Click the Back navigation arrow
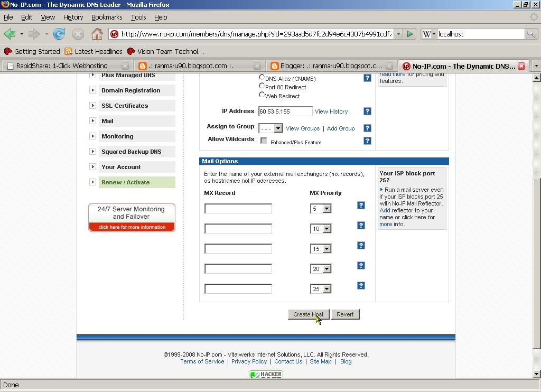The image size is (541, 392). click(x=10, y=34)
